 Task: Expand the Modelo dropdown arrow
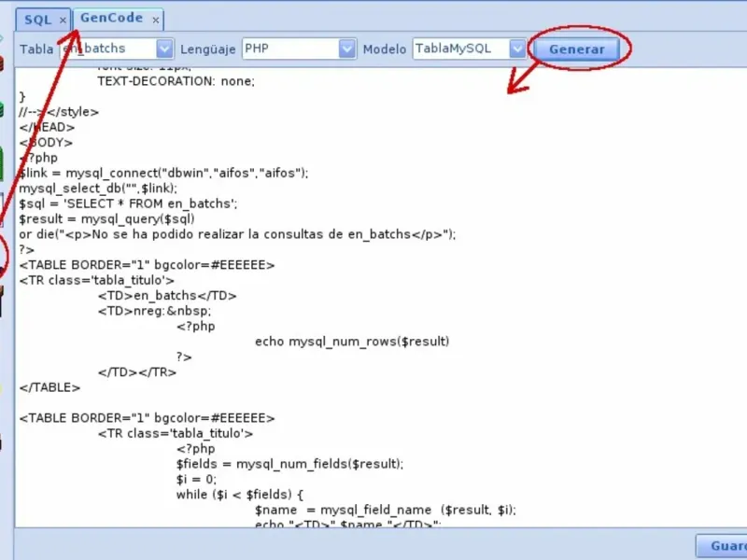[517, 49]
